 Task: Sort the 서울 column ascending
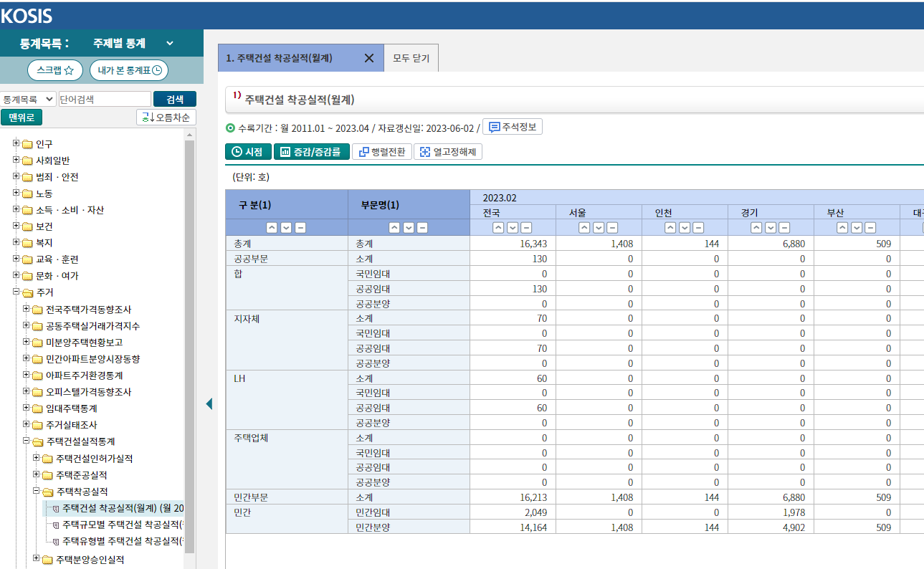[x=584, y=228]
